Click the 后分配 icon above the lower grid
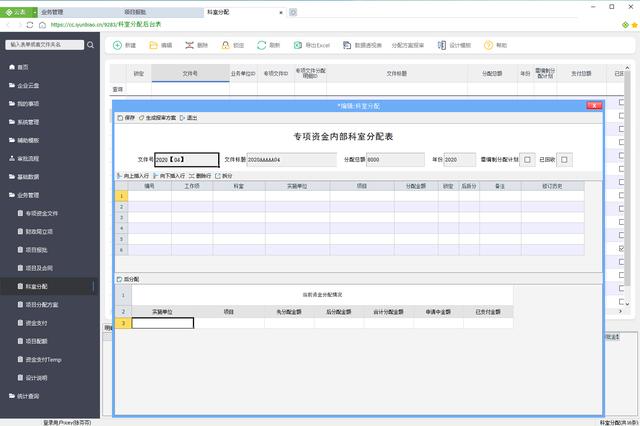The width and height of the screenshot is (640, 426). (x=120, y=280)
